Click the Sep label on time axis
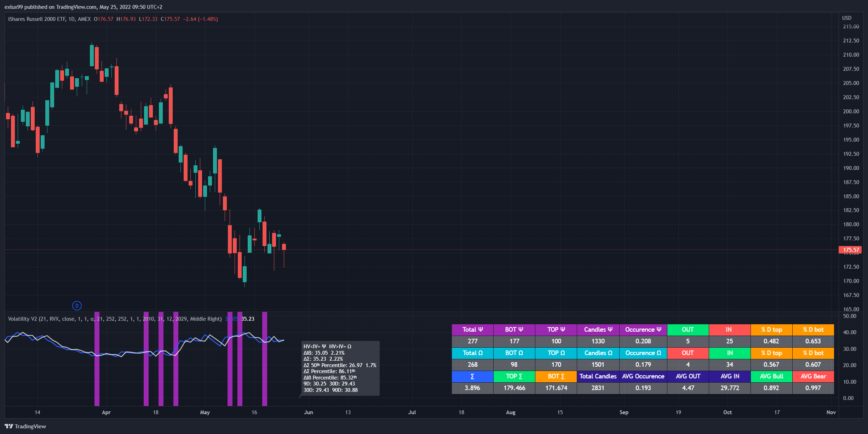 click(624, 412)
